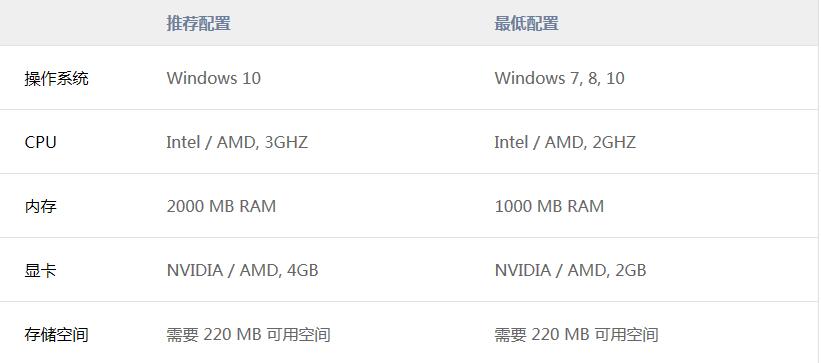Viewport: 821px width, 363px height.
Task: Select the 存储空间 row label
Action: click(x=57, y=335)
